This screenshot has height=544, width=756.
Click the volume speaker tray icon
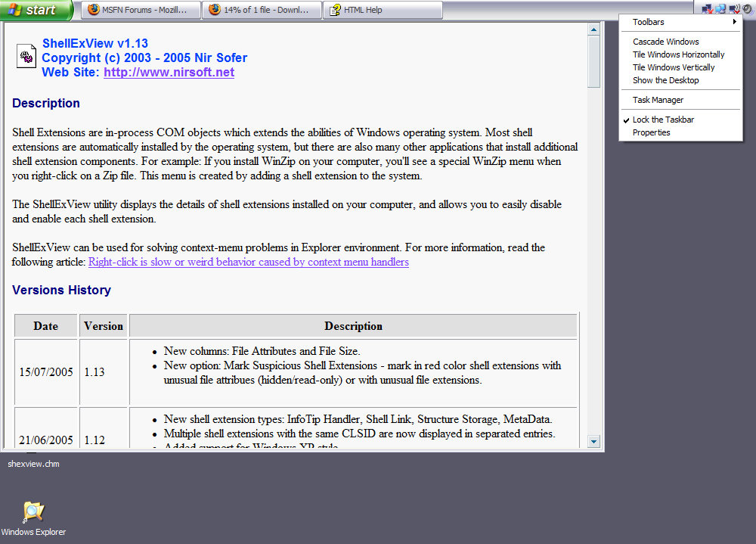pos(748,9)
